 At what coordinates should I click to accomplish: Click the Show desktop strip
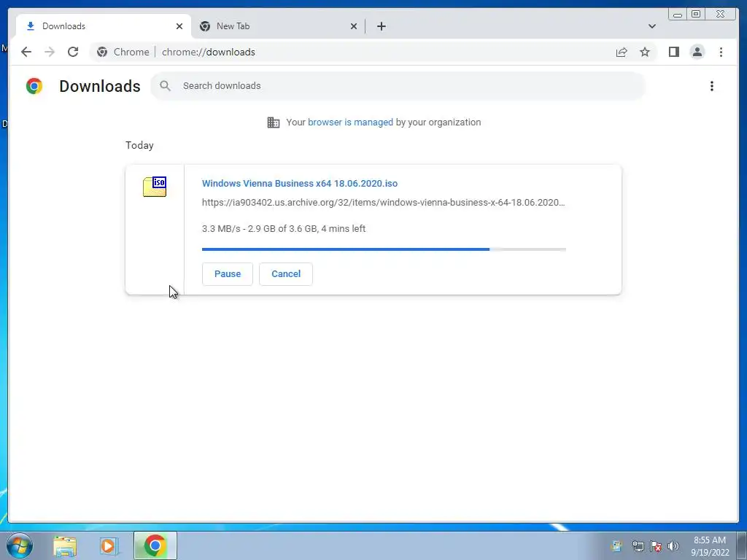click(x=742, y=545)
